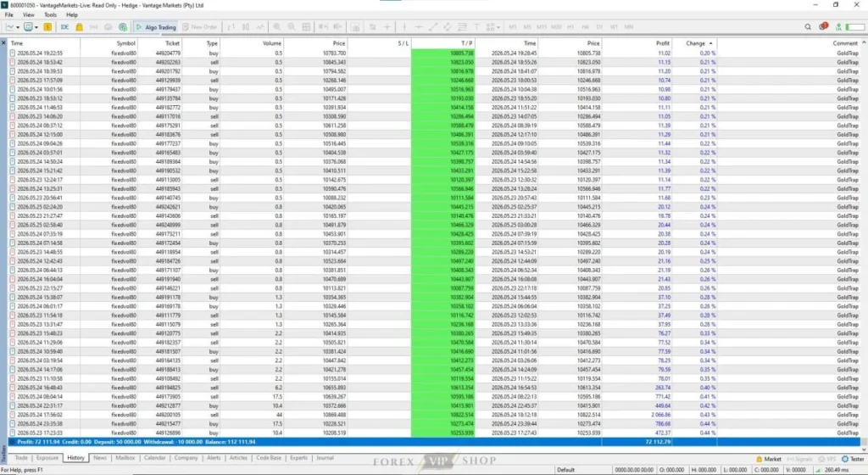Click the yellow lock icon in toolbar

point(79,26)
